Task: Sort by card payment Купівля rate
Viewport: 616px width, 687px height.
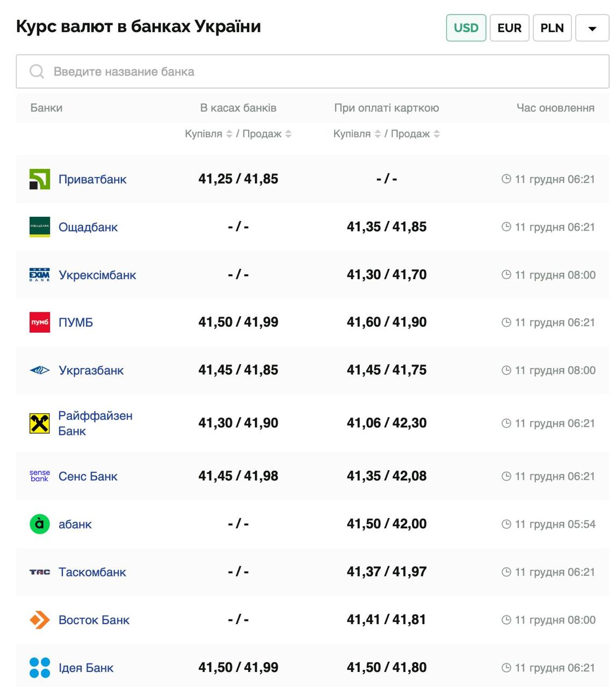Action: click(378, 134)
